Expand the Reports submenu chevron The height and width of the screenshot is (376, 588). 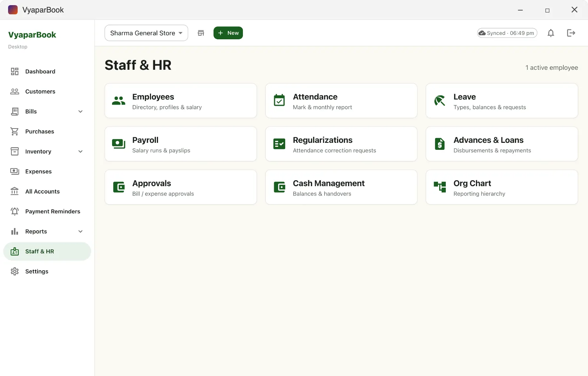(80, 232)
